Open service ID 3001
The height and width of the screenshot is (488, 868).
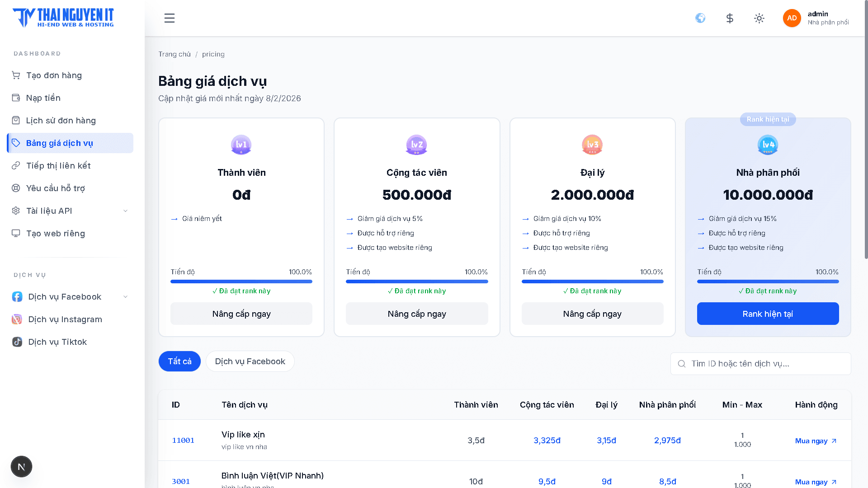pos(181,482)
